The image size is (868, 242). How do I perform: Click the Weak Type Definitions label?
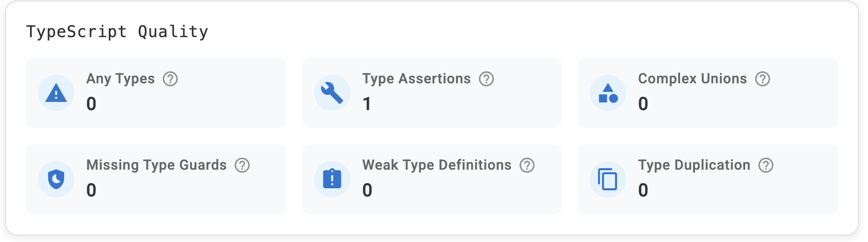[x=437, y=165]
